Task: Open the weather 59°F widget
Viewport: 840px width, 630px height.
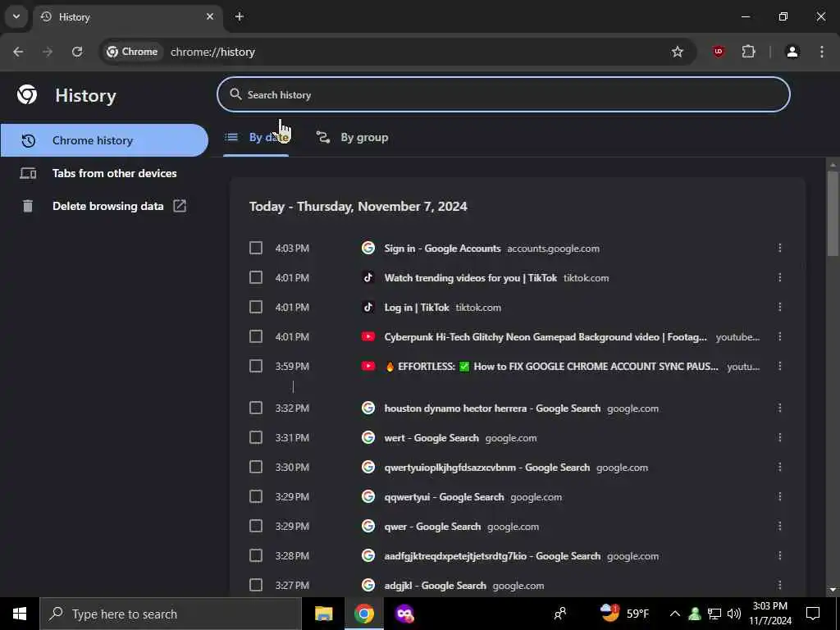Action: tap(624, 614)
